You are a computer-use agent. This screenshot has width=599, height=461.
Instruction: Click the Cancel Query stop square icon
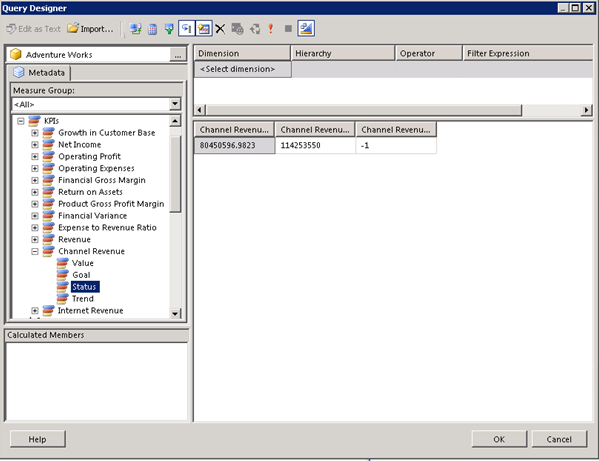[x=288, y=29]
